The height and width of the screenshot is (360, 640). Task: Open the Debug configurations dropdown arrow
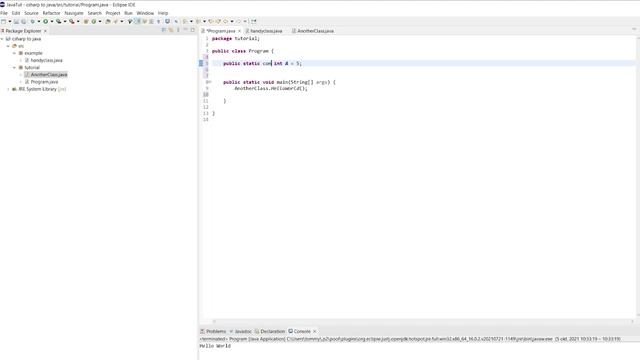[39, 21]
